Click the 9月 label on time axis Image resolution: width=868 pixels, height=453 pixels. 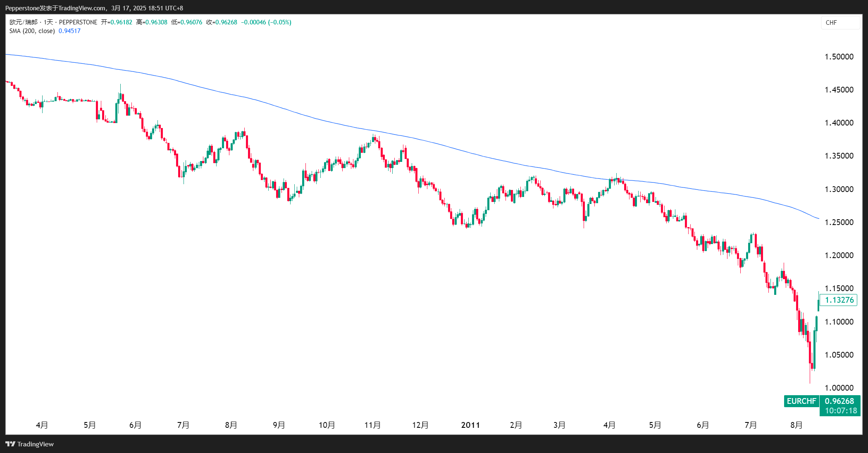click(279, 425)
